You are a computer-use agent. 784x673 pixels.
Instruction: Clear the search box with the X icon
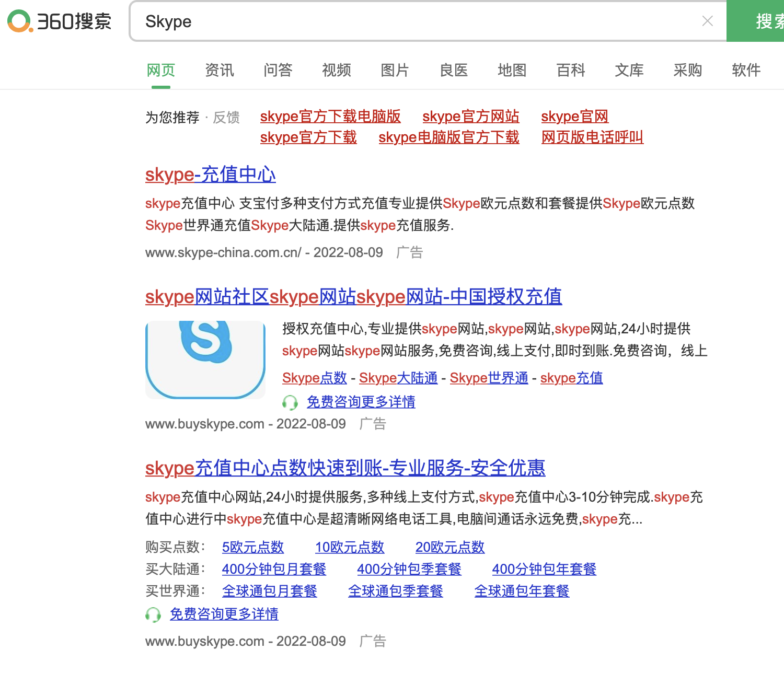click(x=707, y=21)
